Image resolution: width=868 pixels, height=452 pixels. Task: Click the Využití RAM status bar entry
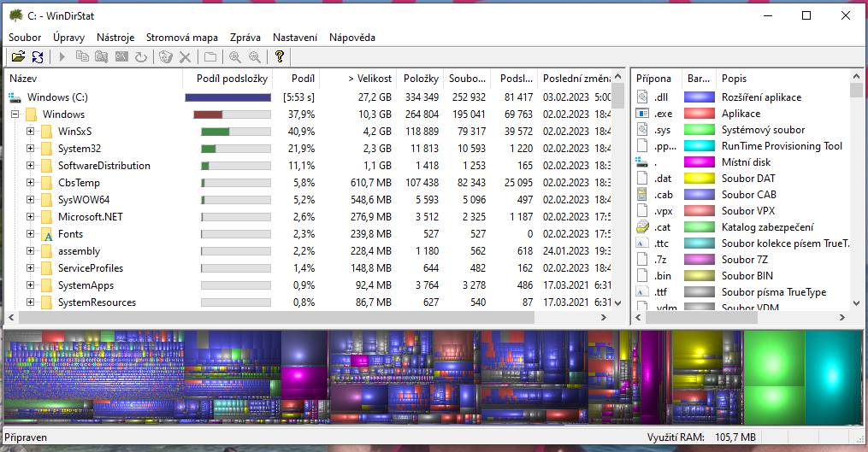(701, 437)
